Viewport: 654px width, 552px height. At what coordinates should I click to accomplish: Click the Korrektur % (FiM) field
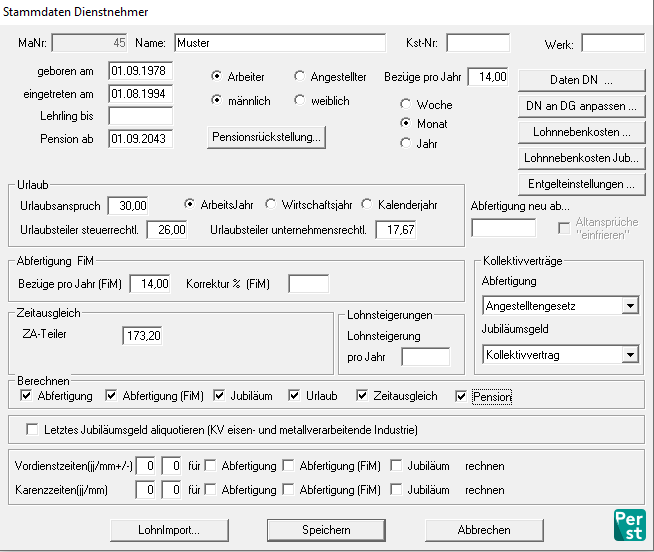308,284
